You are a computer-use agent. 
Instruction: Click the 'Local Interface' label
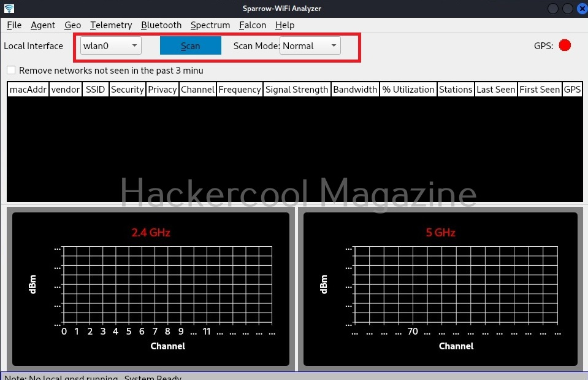33,46
